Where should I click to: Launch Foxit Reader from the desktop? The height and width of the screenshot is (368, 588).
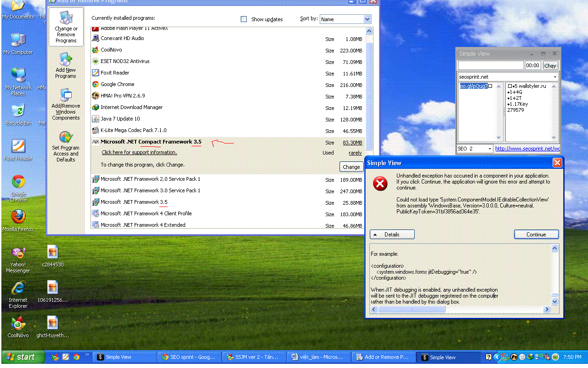[18, 150]
